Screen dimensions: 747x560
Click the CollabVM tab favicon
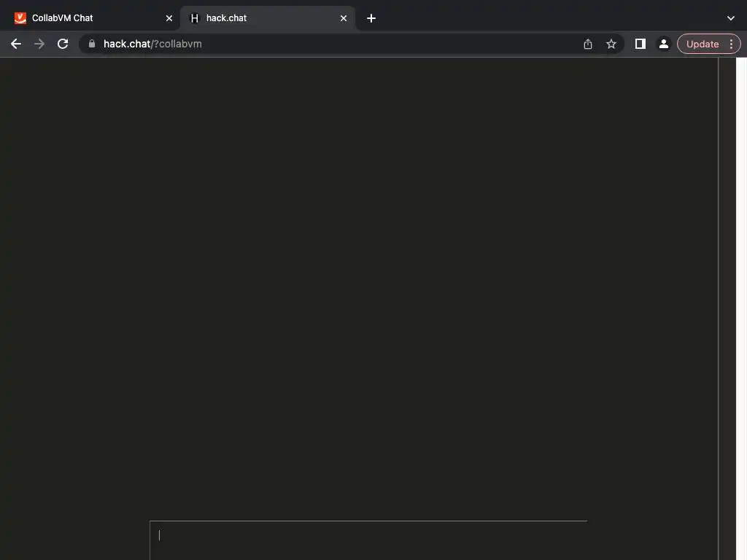(20, 18)
